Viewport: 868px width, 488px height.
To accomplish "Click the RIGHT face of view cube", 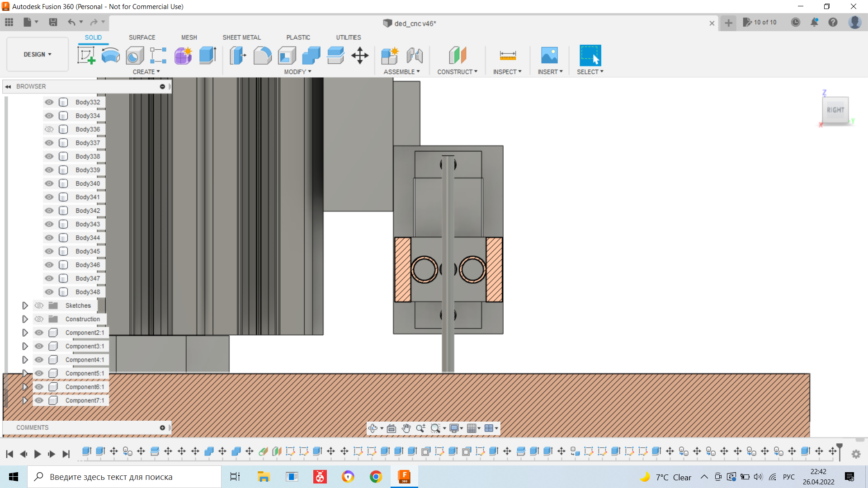I will point(835,110).
